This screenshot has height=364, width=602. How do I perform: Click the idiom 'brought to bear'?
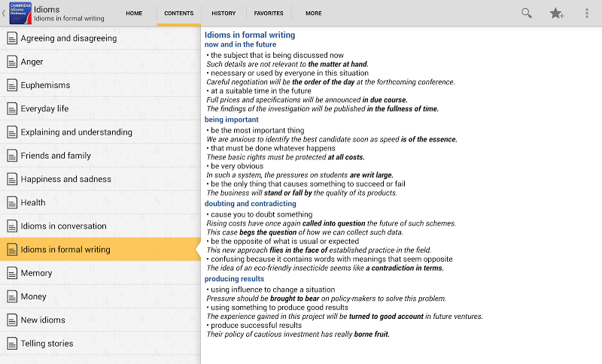click(295, 299)
